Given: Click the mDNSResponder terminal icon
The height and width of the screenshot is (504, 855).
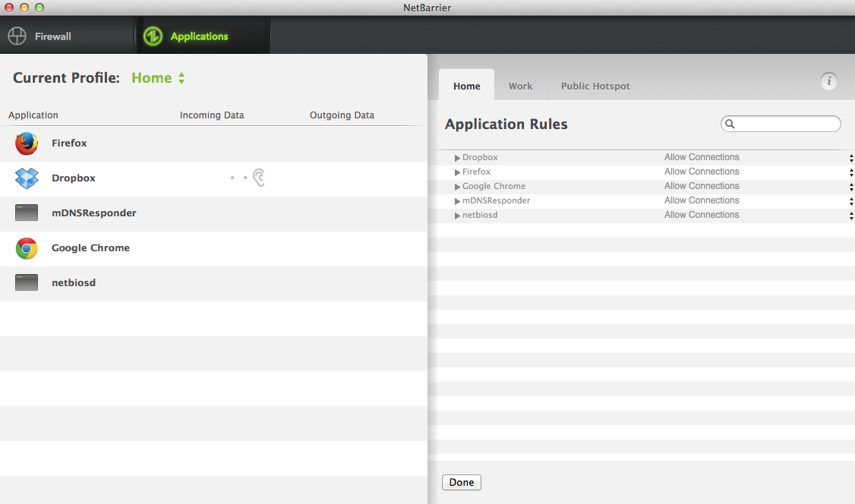Looking at the screenshot, I should coord(27,213).
